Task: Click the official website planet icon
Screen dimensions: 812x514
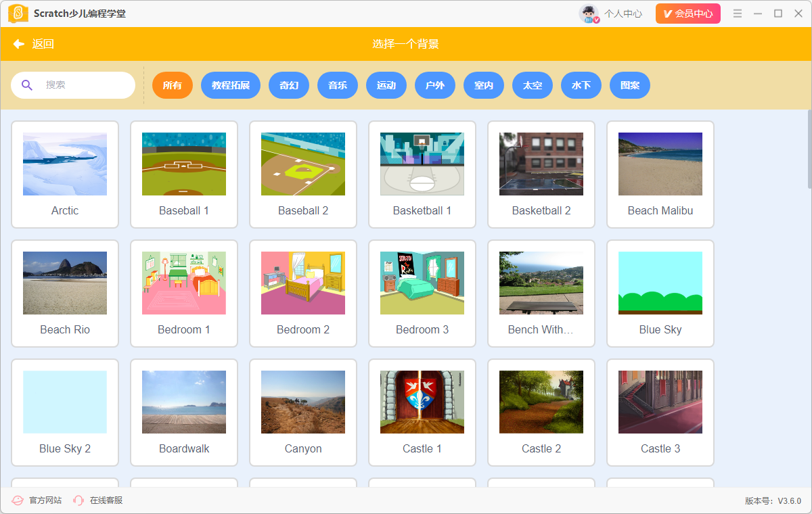Action: (x=18, y=500)
